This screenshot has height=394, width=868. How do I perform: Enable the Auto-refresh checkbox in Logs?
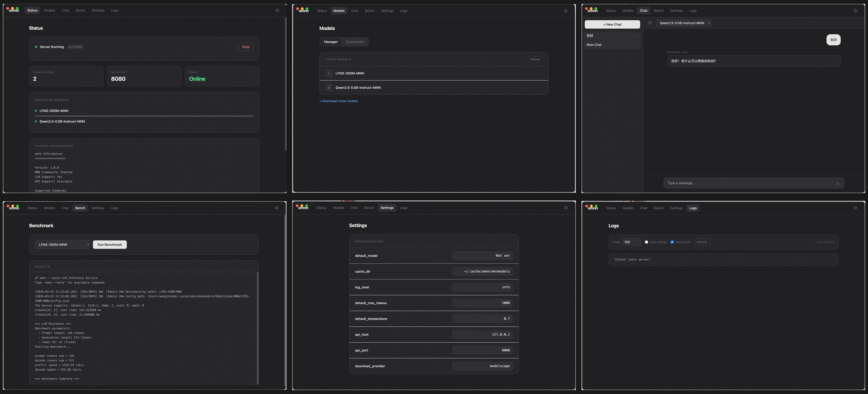(x=646, y=242)
